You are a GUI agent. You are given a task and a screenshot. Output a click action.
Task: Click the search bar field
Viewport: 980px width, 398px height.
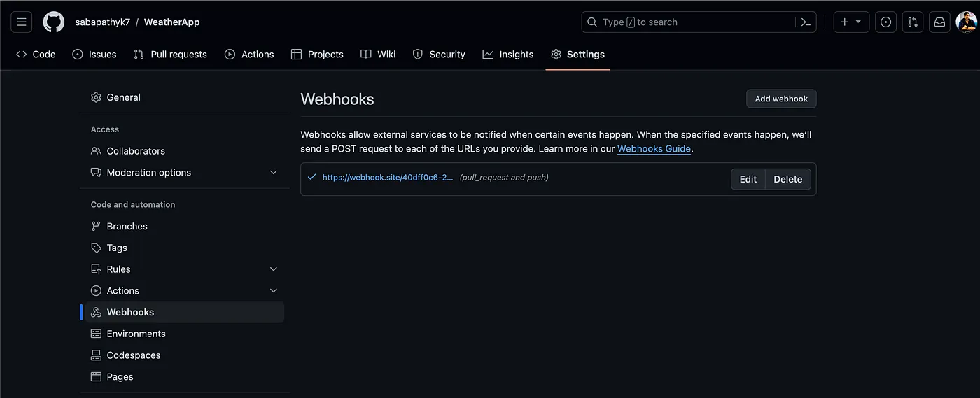[x=700, y=22]
